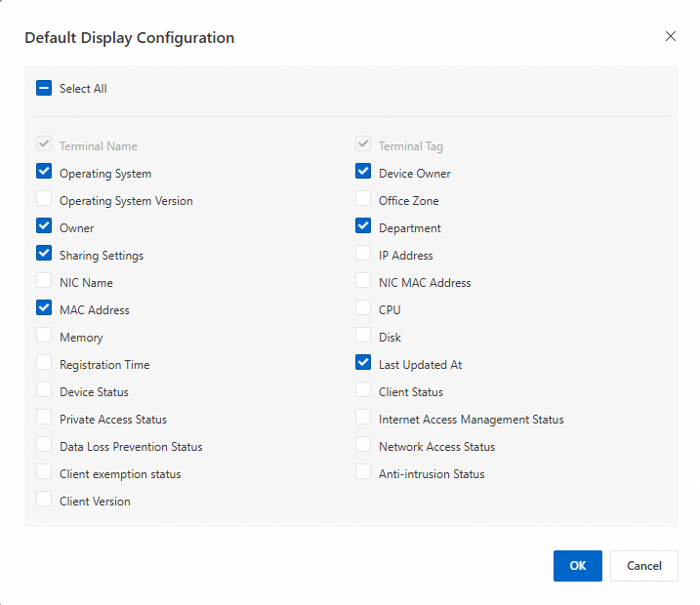Uncheck the Device Owner checkbox
Screen dimensions: 700x605
(x=363, y=173)
